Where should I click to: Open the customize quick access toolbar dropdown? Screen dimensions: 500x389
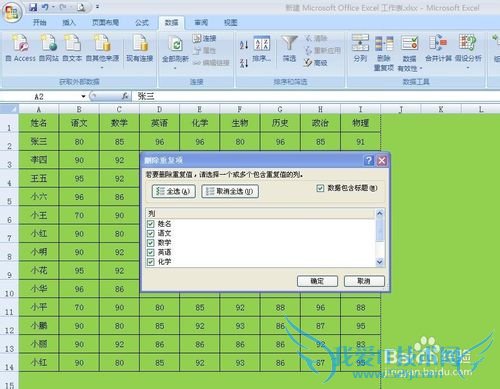(97, 7)
